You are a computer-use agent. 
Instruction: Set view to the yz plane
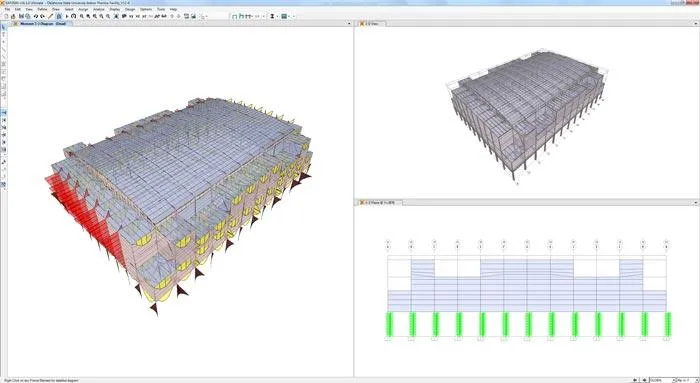pos(144,17)
